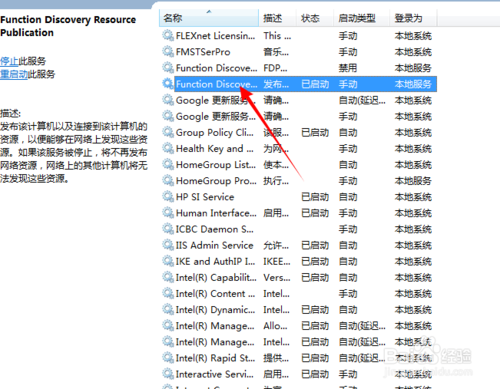The image size is (500, 389).
Task: Click the 描述 column header
Action: [x=277, y=18]
